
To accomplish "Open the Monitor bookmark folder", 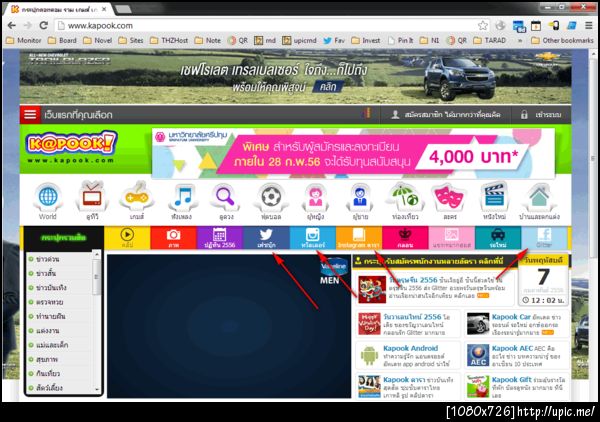I will click(24, 40).
